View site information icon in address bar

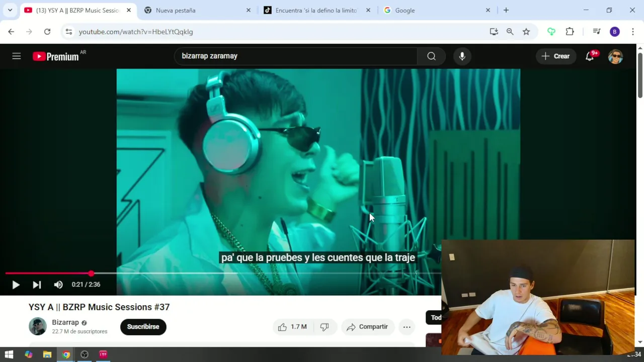pyautogui.click(x=69, y=32)
